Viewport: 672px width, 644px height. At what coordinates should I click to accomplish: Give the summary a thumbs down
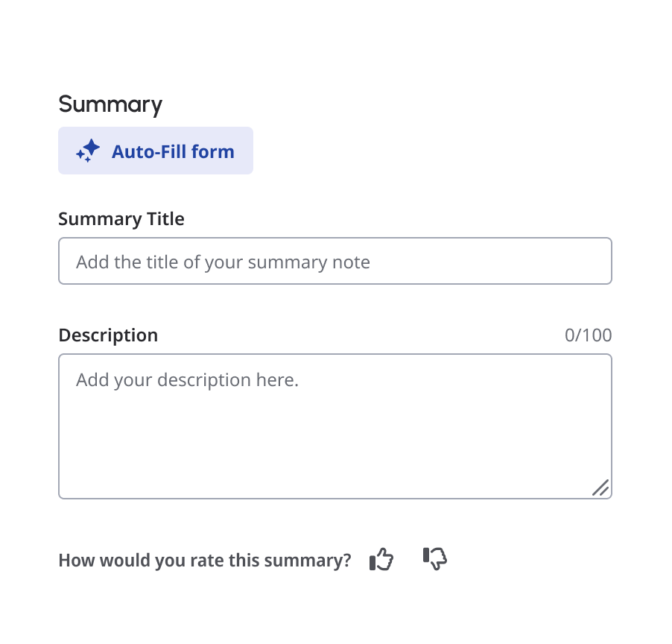pyautogui.click(x=434, y=559)
